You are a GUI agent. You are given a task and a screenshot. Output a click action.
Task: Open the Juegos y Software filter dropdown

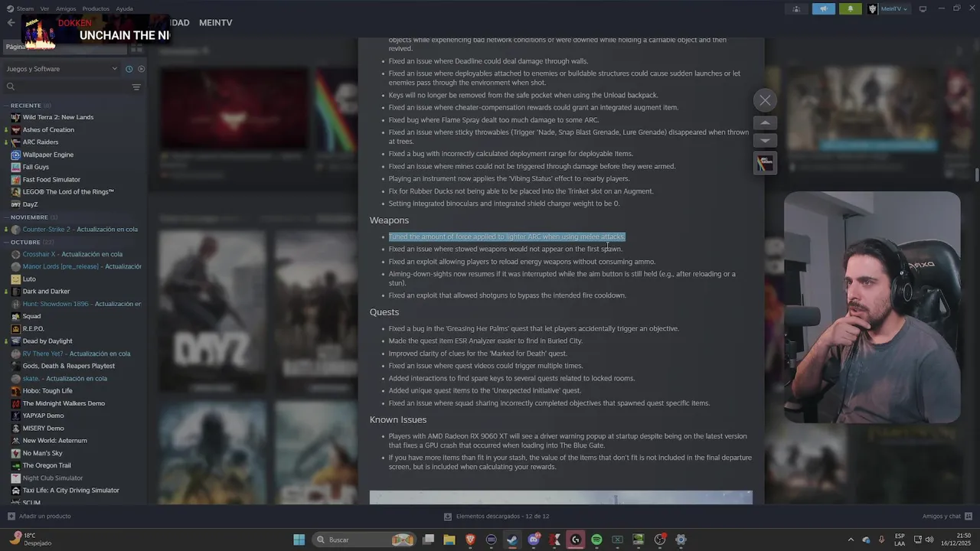61,69
